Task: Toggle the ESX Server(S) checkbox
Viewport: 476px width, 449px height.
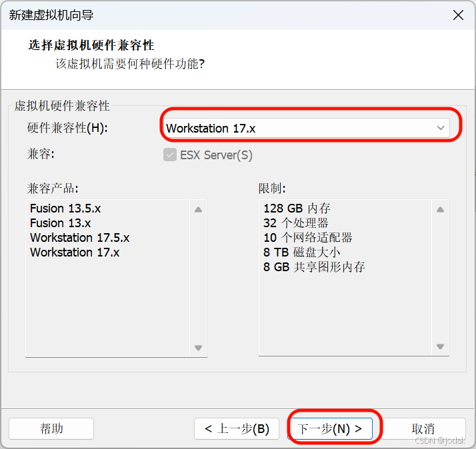Action: pyautogui.click(x=170, y=155)
